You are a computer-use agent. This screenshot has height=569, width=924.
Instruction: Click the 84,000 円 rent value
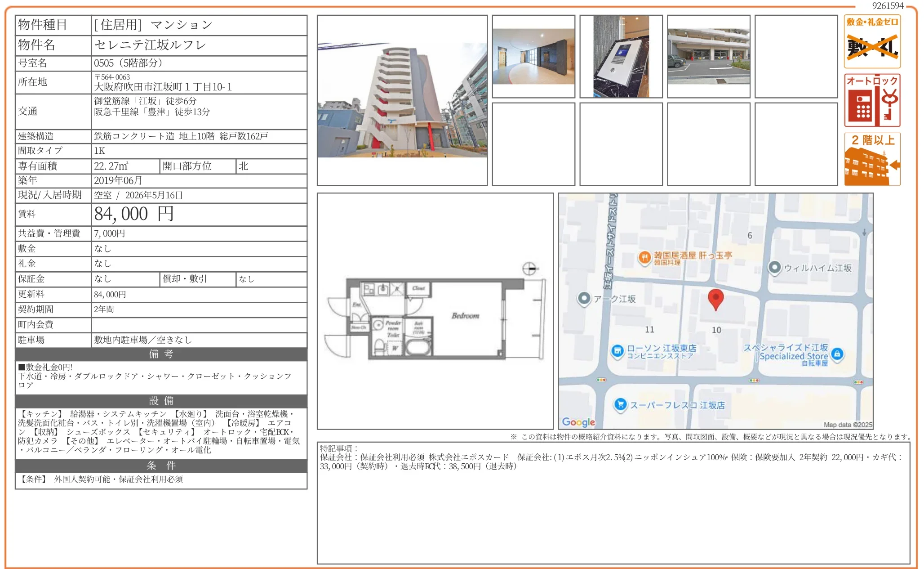[x=133, y=214]
